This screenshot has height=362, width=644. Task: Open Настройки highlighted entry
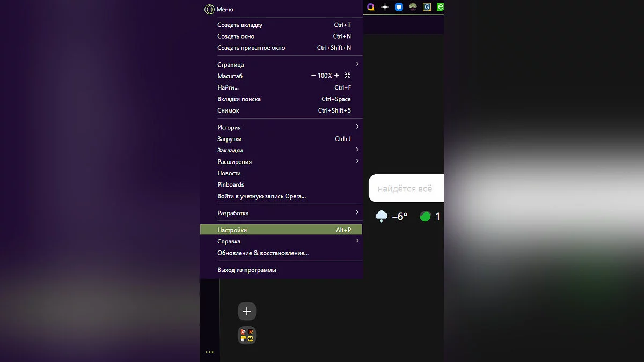[281, 230]
